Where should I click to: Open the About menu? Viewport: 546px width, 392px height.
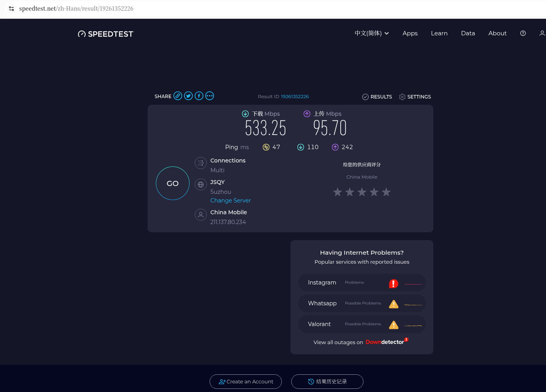tap(497, 33)
